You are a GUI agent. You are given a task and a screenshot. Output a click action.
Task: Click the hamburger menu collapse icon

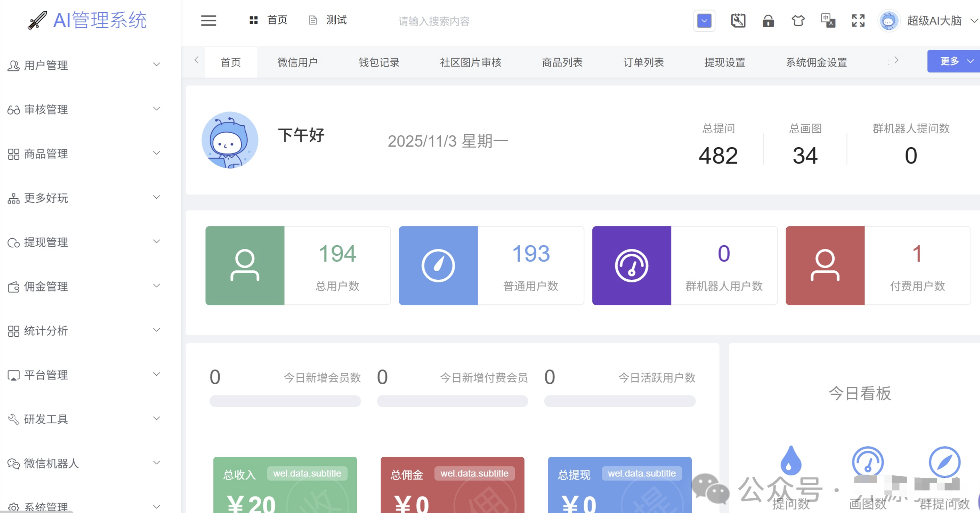[208, 21]
